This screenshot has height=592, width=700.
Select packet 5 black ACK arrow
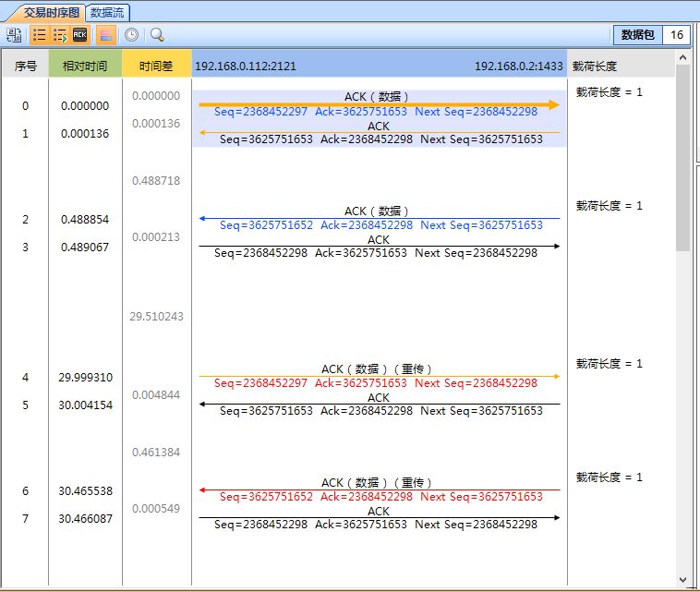coord(379,404)
